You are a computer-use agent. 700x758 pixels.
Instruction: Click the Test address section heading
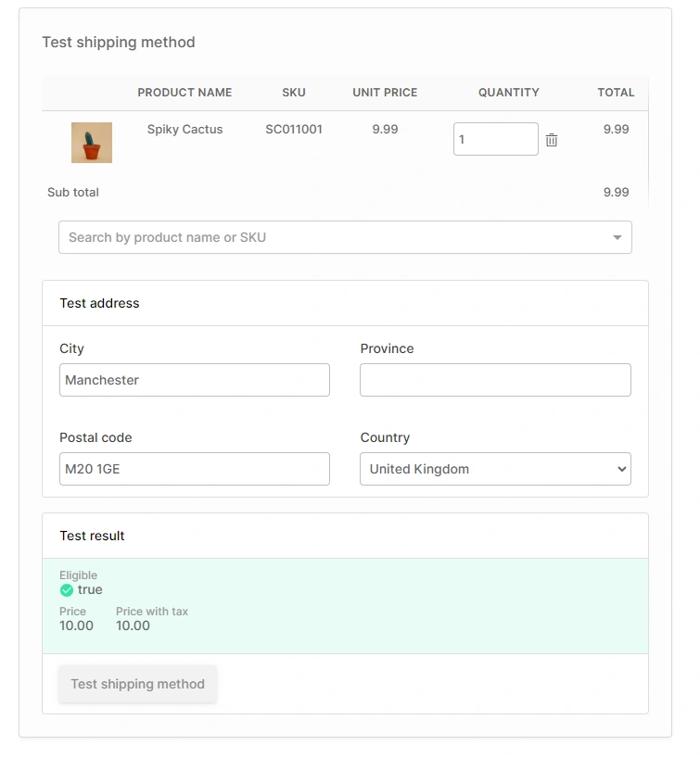point(99,303)
